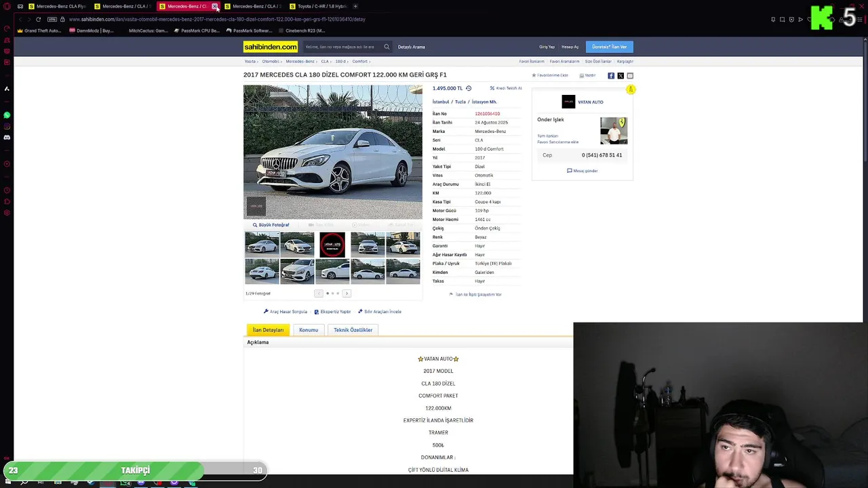Image resolution: width=868 pixels, height=488 pixels.
Task: Click the sahibinden.com logo
Action: (271, 47)
